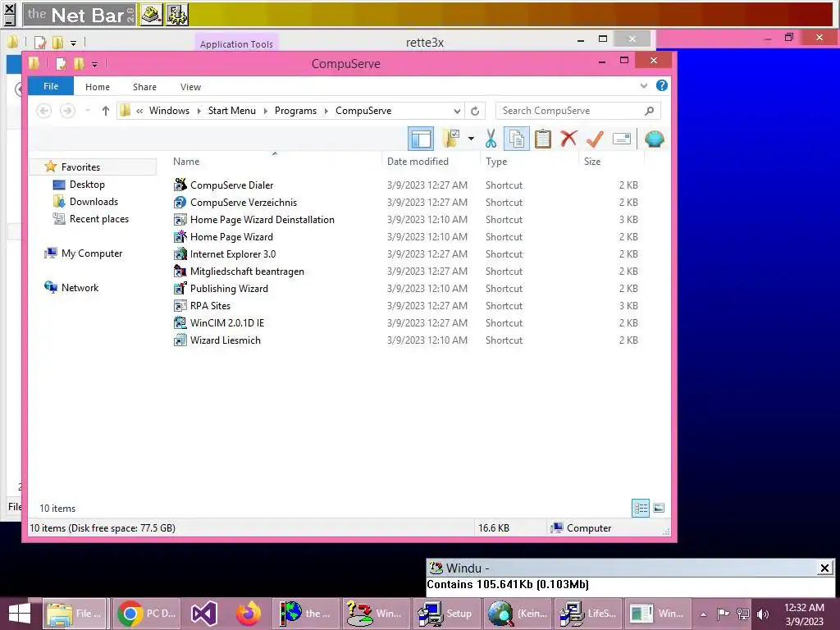
Task: Click the Forward navigation arrow
Action: click(x=67, y=111)
